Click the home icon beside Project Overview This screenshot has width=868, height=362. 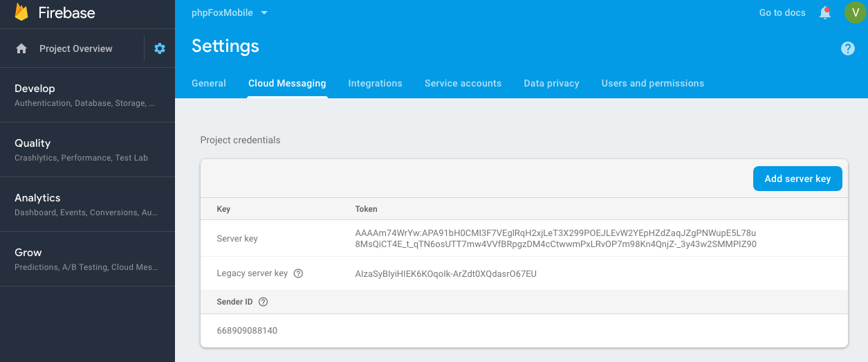pos(21,48)
